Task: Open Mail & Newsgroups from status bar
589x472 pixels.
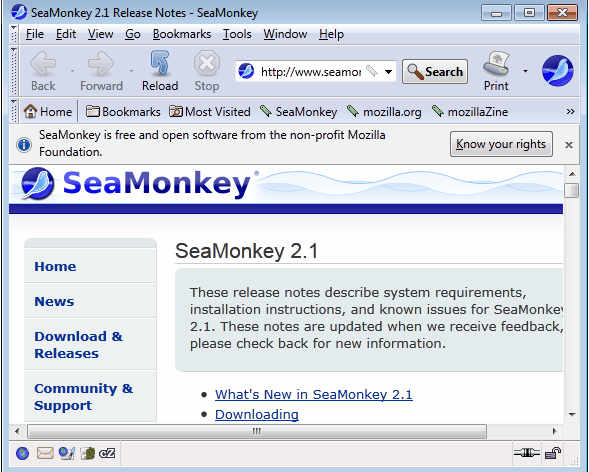Action: [45, 453]
